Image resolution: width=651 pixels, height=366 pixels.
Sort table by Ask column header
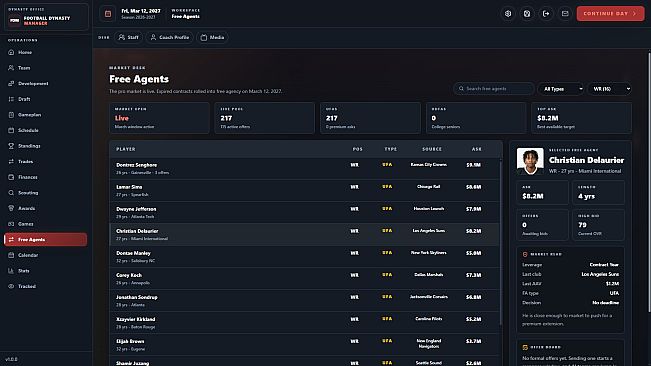[x=477, y=149]
